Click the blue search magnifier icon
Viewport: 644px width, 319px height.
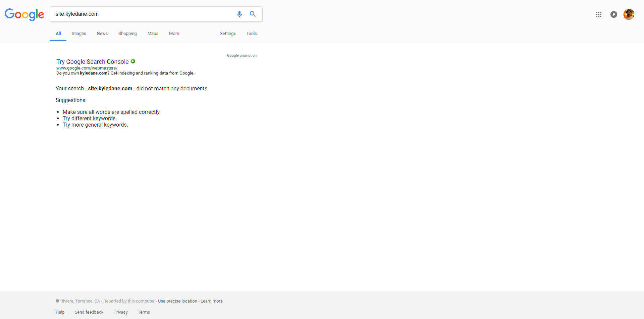click(x=253, y=14)
